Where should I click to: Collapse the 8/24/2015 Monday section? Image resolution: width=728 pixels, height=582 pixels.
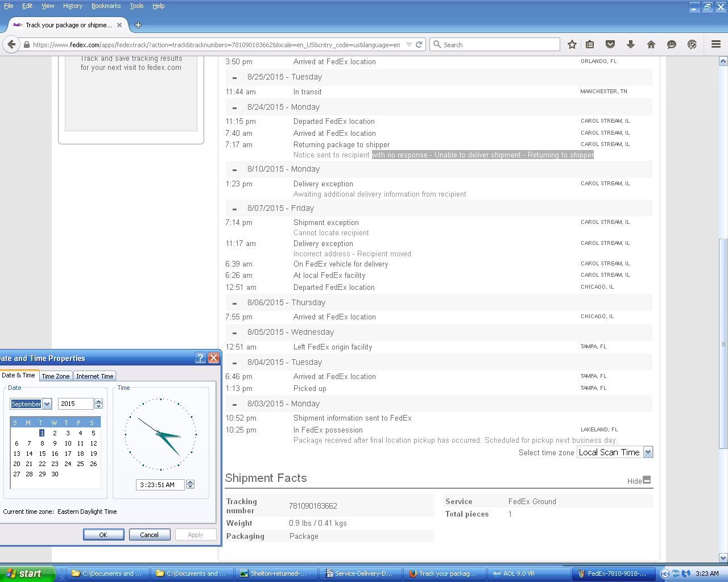click(234, 107)
